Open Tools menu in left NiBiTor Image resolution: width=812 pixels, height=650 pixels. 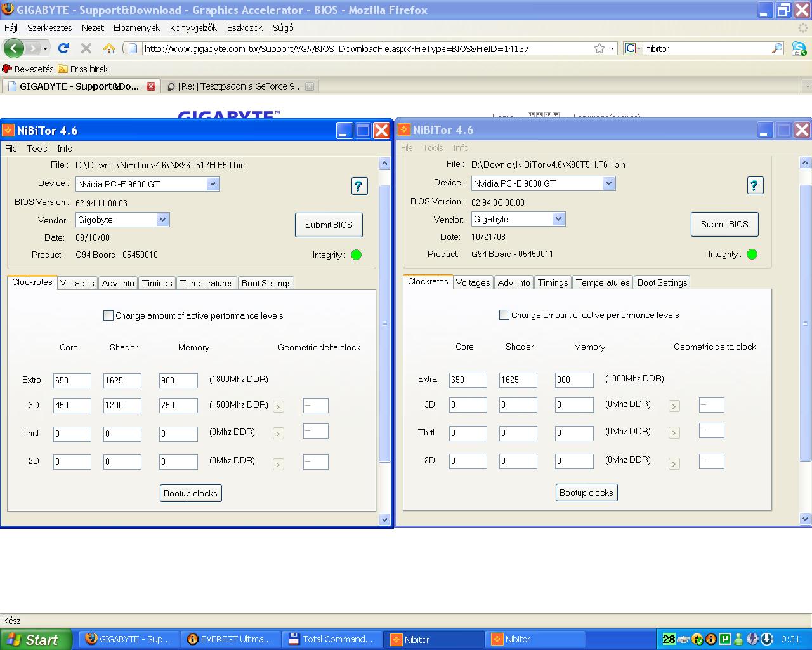coord(37,149)
